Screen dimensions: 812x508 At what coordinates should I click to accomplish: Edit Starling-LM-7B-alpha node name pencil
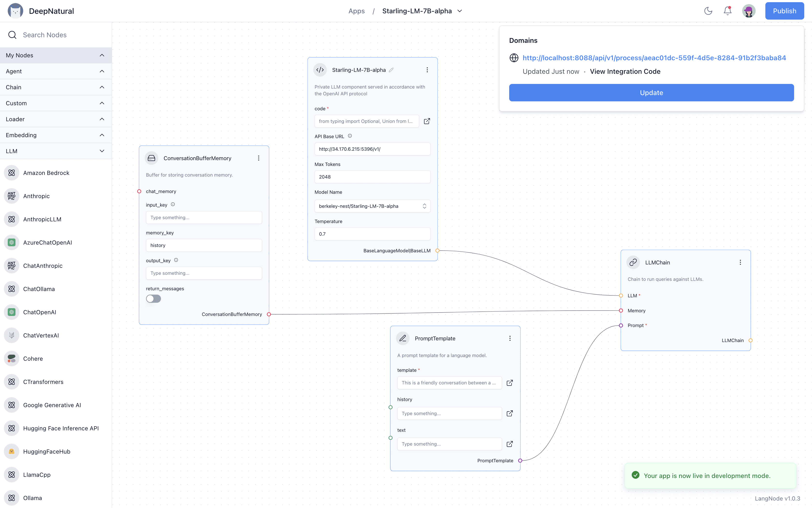(x=391, y=70)
